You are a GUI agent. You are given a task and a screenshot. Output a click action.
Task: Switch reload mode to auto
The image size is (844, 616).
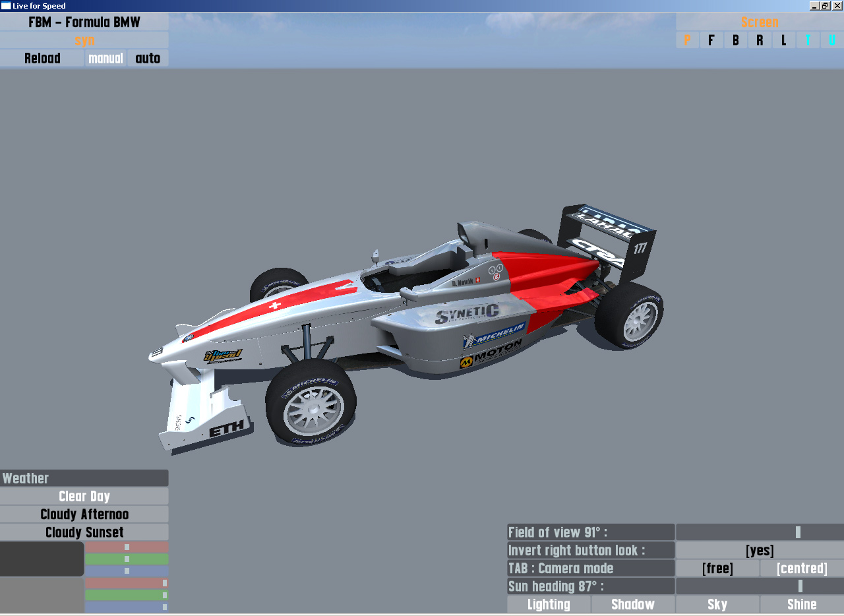pos(148,58)
